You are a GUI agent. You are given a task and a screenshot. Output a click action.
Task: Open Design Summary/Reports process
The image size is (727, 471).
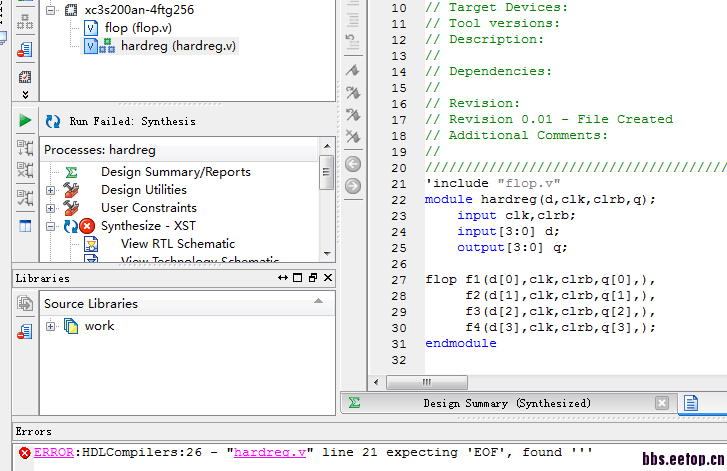pyautogui.click(x=176, y=172)
